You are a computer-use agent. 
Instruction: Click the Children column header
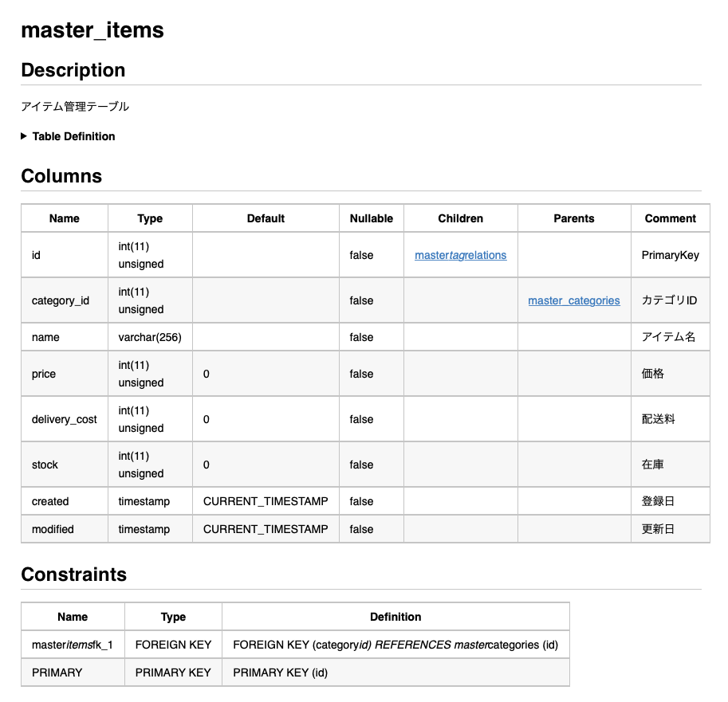(x=461, y=218)
